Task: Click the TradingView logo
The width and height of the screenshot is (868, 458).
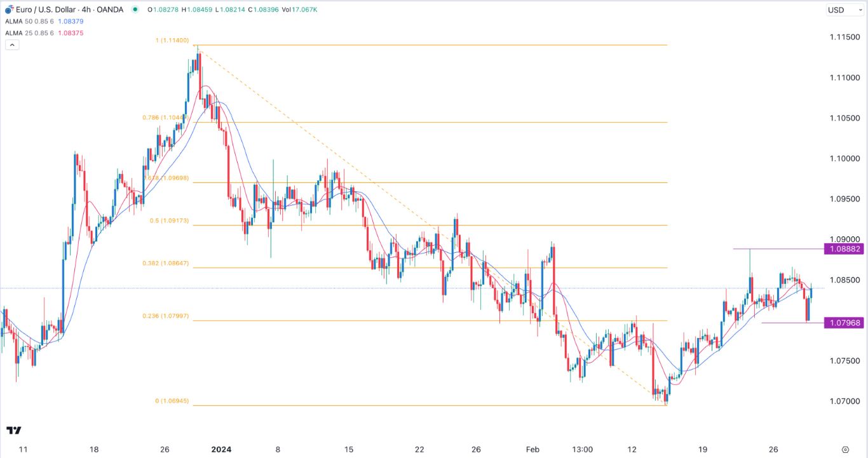Action: click(x=14, y=430)
